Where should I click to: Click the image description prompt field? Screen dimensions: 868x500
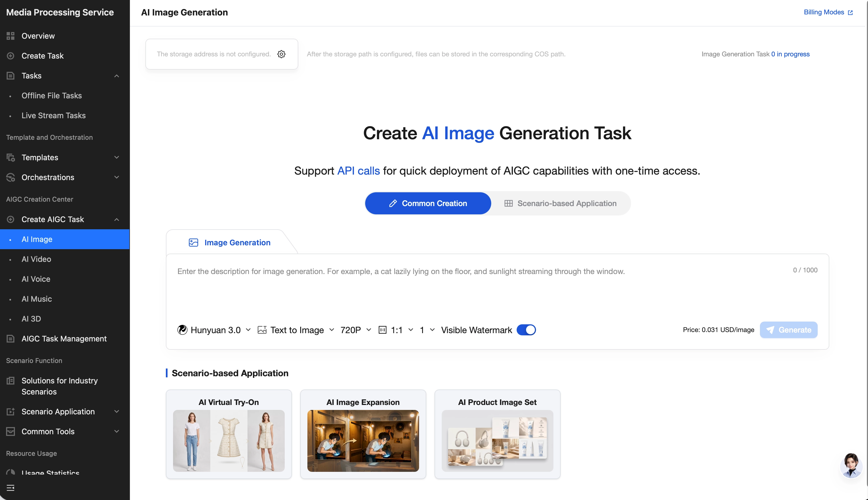click(481, 288)
